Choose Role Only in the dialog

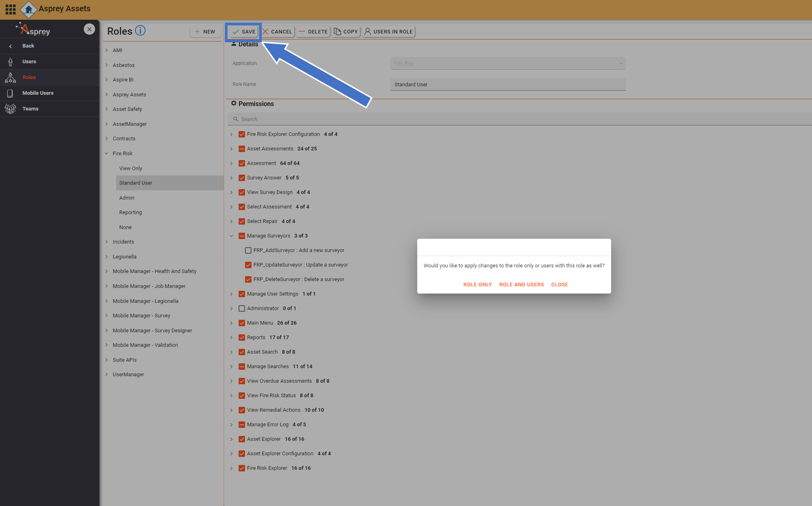click(x=477, y=285)
